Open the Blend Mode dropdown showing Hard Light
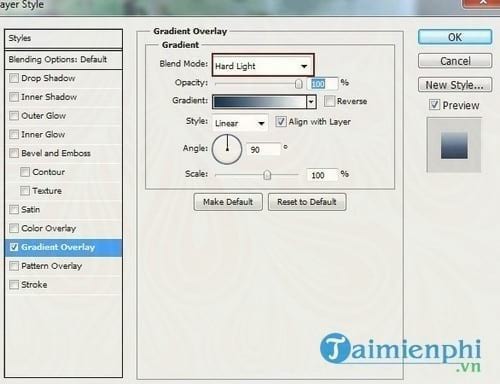The width and height of the screenshot is (500, 384). 263,65
